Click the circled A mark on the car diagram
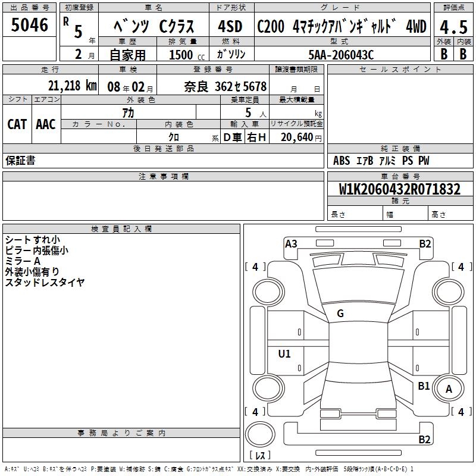The image size is (476, 476). click(449, 389)
